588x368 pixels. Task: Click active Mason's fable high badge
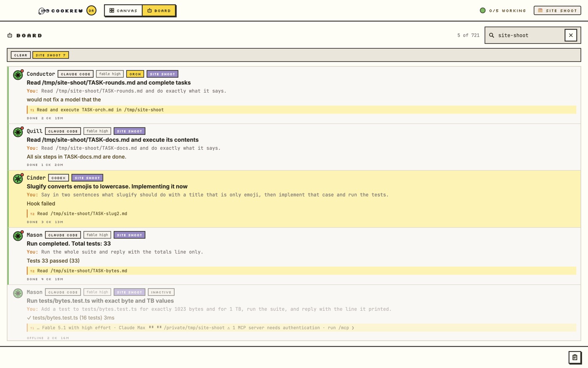click(x=97, y=235)
